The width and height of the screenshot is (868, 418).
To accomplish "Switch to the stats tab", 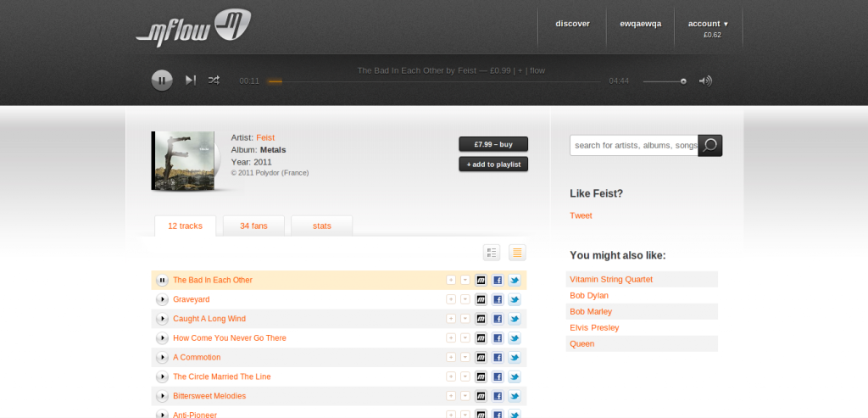I will click(x=321, y=226).
